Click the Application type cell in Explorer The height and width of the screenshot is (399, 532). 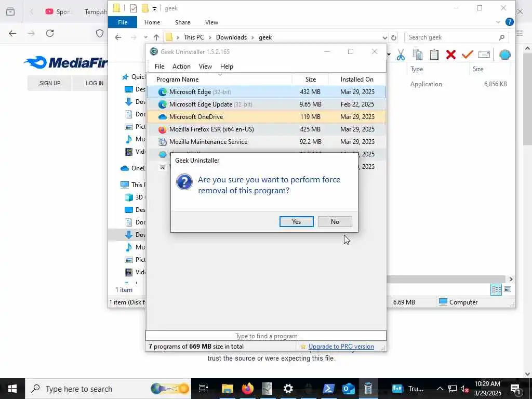click(426, 84)
